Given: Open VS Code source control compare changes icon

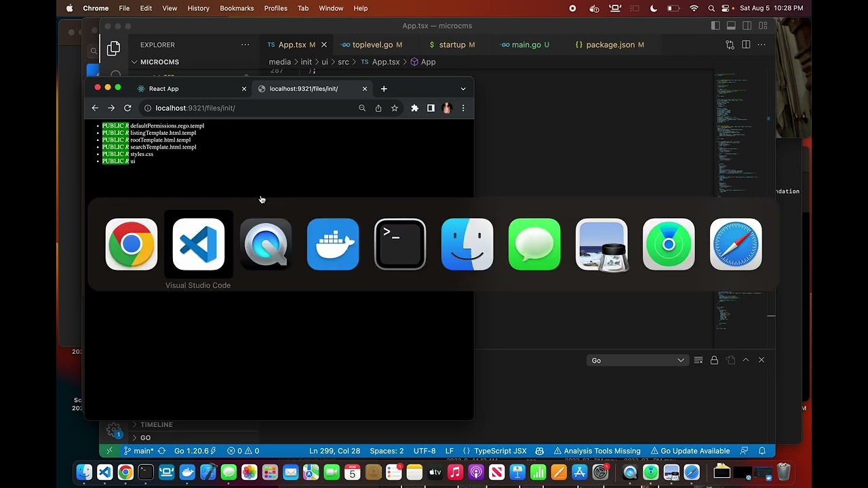Looking at the screenshot, I should [x=730, y=45].
